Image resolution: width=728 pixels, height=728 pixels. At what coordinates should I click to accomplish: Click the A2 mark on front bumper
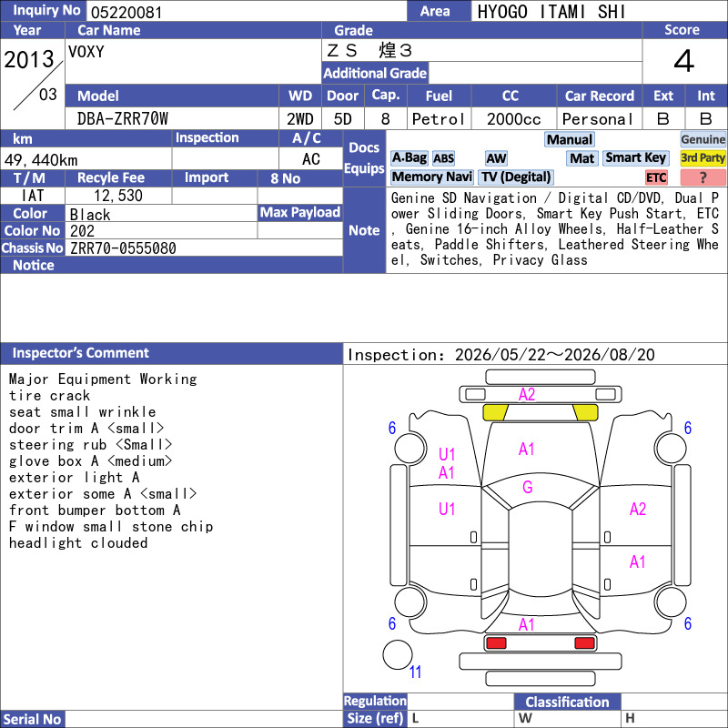click(x=527, y=395)
